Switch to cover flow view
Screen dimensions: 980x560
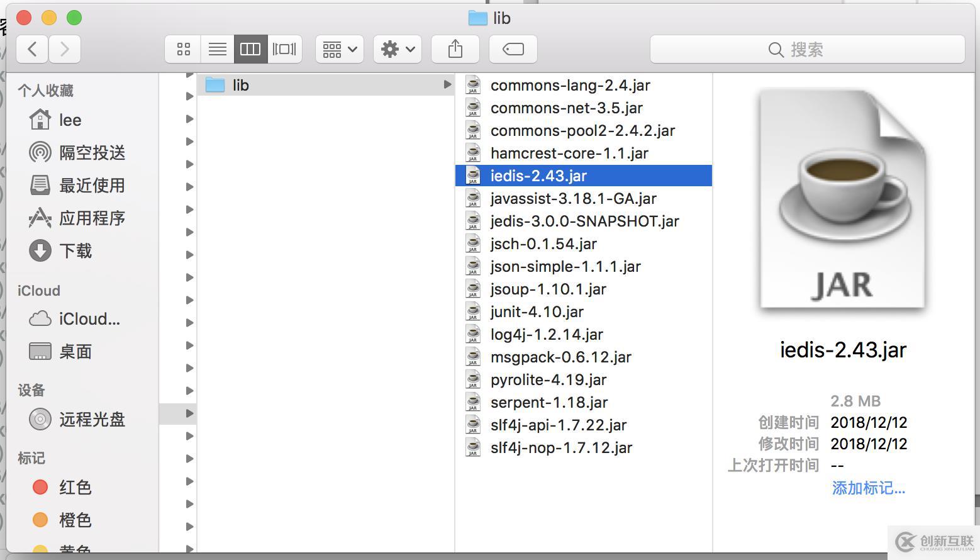(284, 49)
